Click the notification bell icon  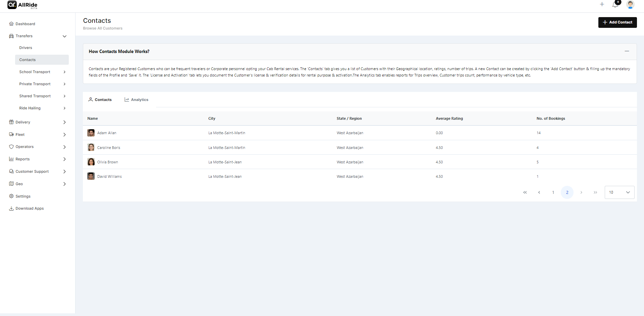point(615,5)
